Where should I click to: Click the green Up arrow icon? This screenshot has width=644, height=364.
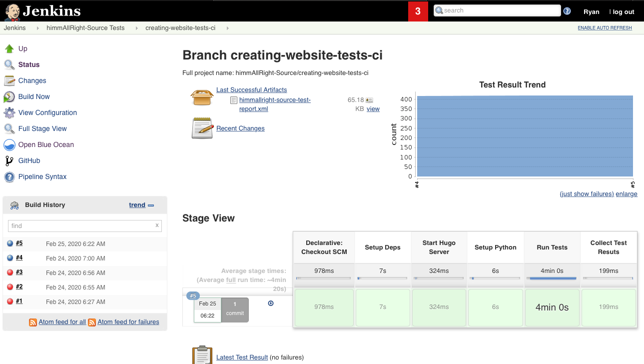(9, 48)
